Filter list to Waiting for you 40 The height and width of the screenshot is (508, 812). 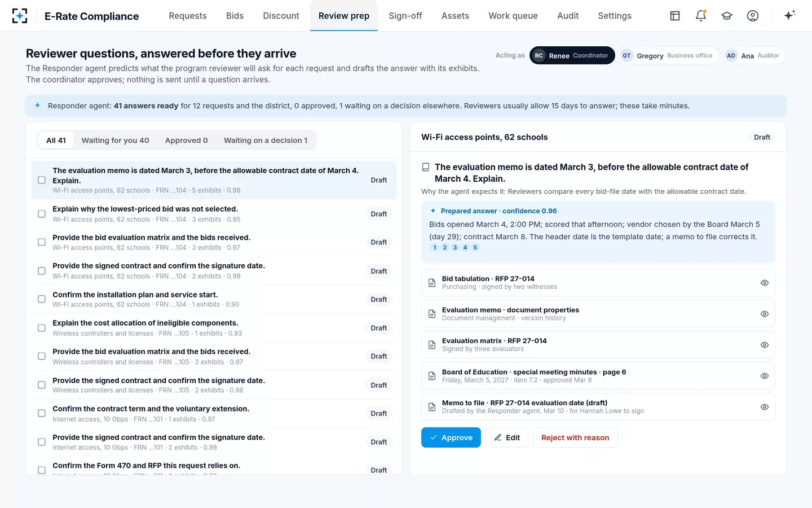(116, 141)
